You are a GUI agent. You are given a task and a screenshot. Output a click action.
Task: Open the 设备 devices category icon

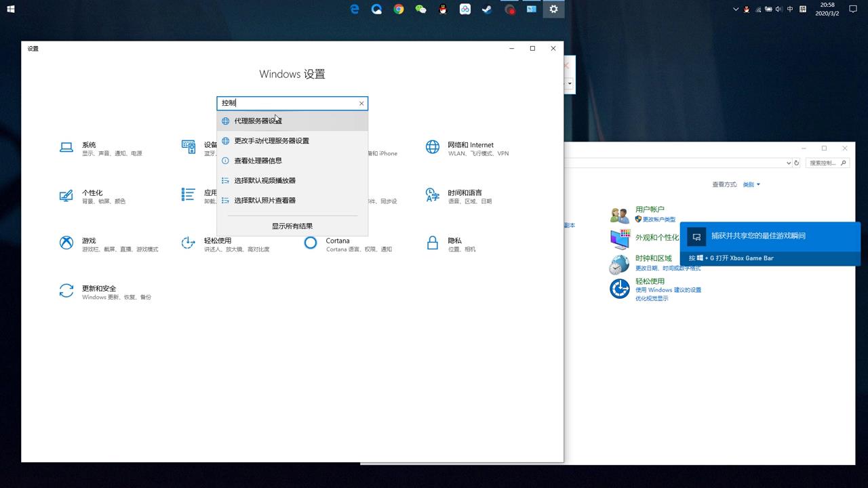189,146
